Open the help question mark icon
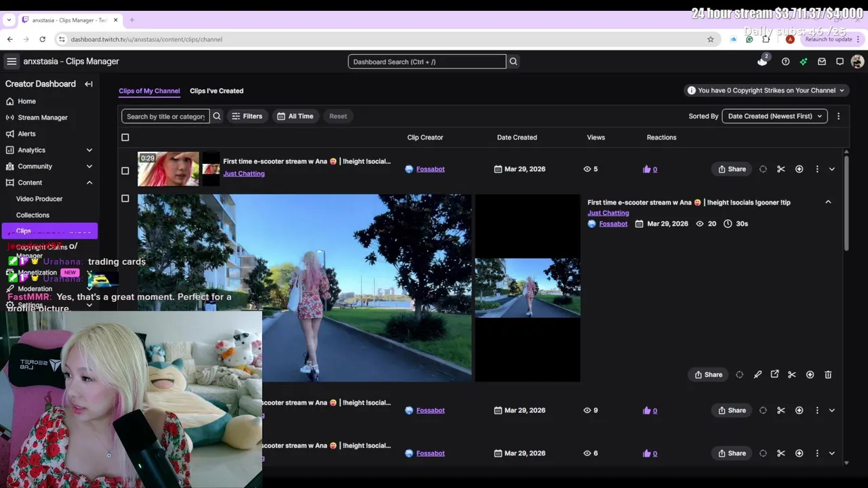Image resolution: width=868 pixels, height=488 pixels. [785, 62]
